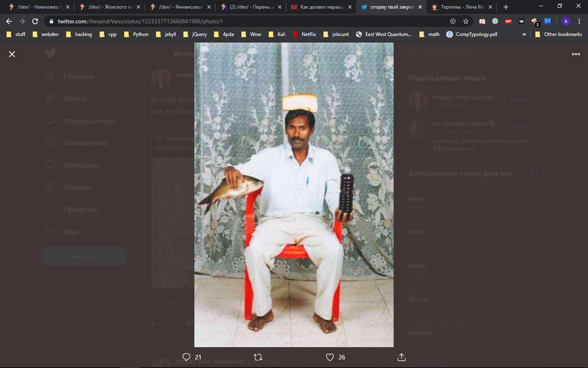Open a new browser tab
Image resolution: width=588 pixels, height=368 pixels.
pos(506,7)
